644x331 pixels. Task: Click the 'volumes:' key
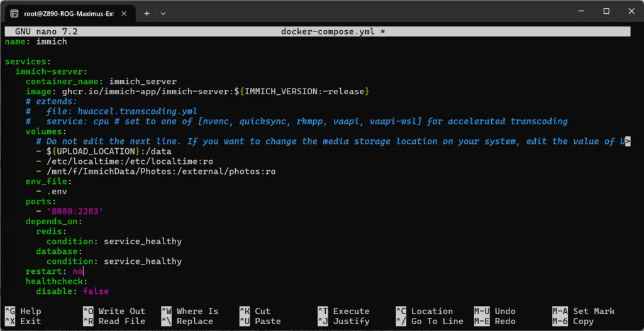click(46, 131)
